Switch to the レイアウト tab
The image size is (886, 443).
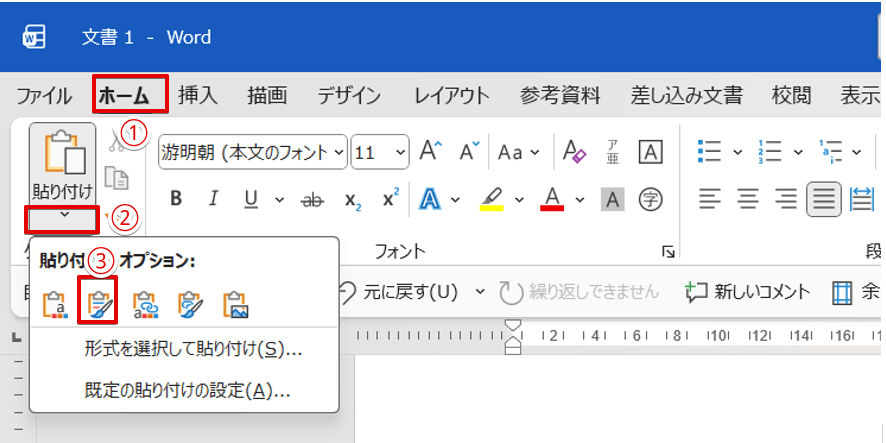(x=450, y=96)
